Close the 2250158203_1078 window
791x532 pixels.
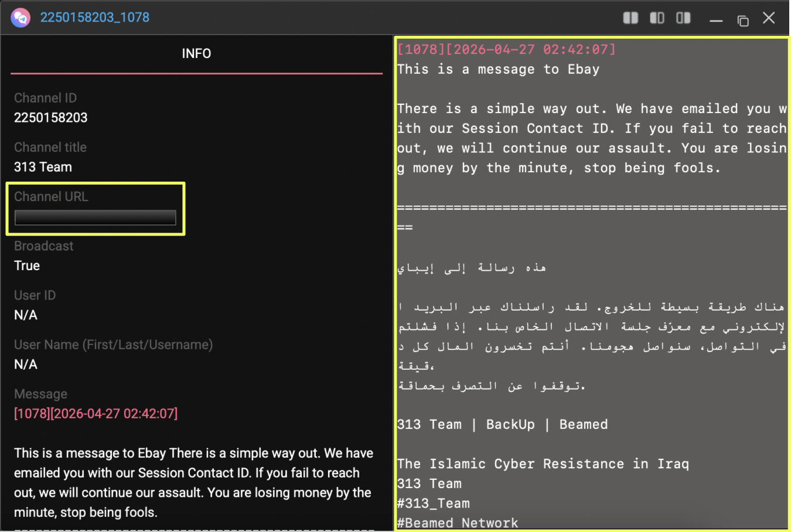769,18
